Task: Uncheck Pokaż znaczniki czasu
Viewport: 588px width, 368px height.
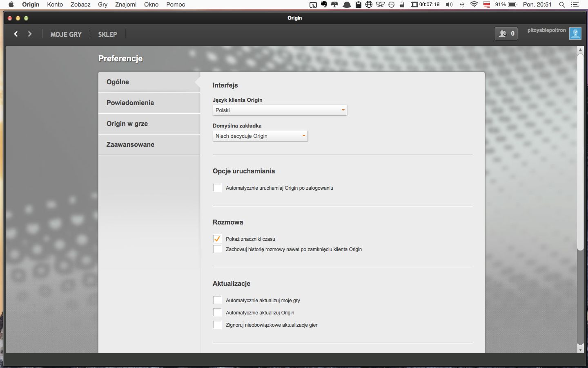Action: (x=217, y=239)
